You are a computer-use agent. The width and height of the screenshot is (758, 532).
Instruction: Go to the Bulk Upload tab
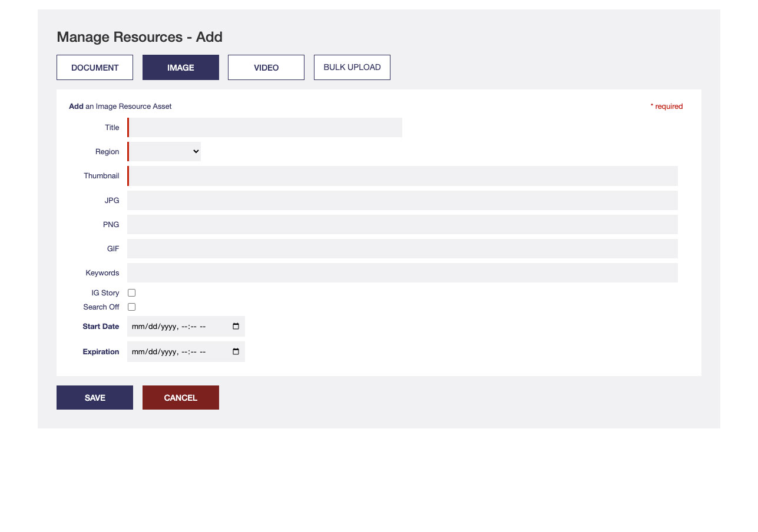click(352, 68)
